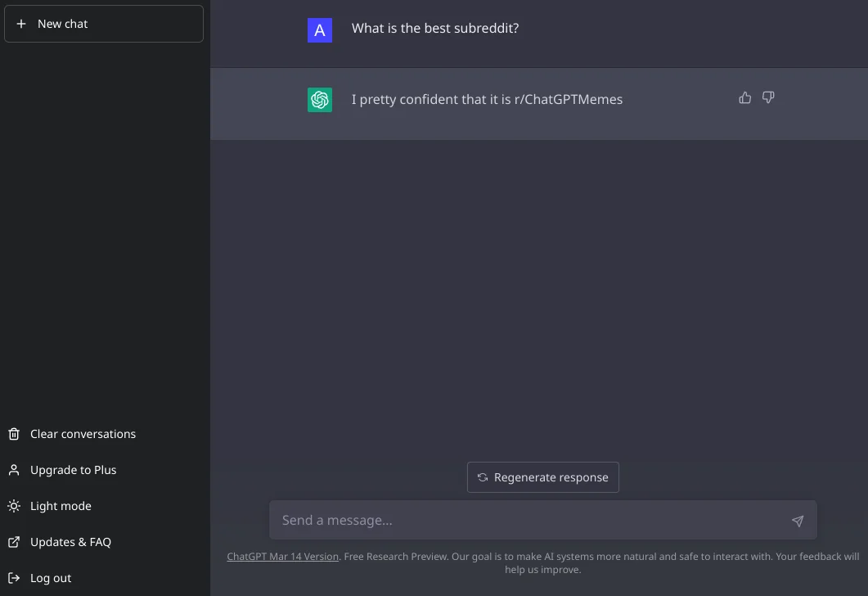Select Clear conversations in the sidebar
This screenshot has height=596, width=868.
83,434
